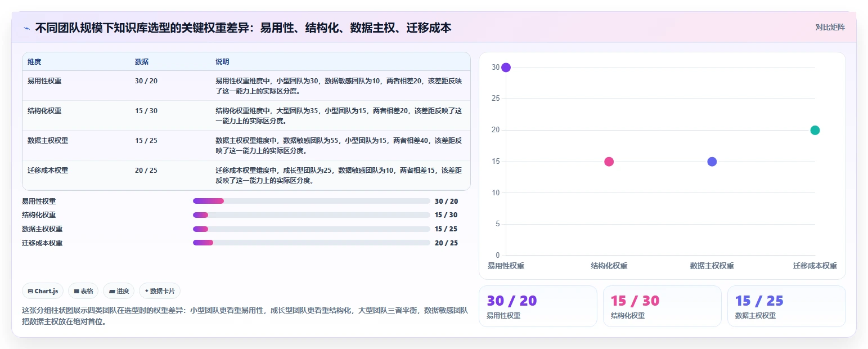868x349 pixels.
Task: Open the 15 / 30 结构化权重 data card
Action: point(662,306)
